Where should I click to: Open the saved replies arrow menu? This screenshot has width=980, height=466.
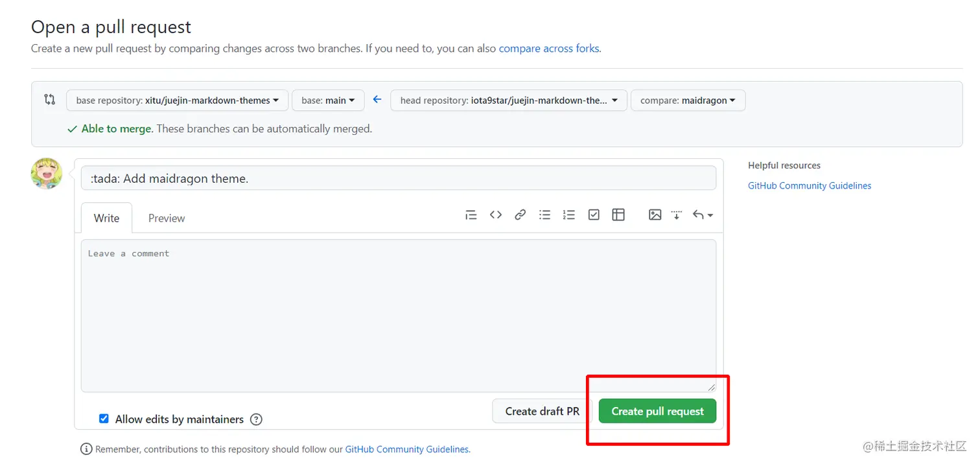pos(703,215)
